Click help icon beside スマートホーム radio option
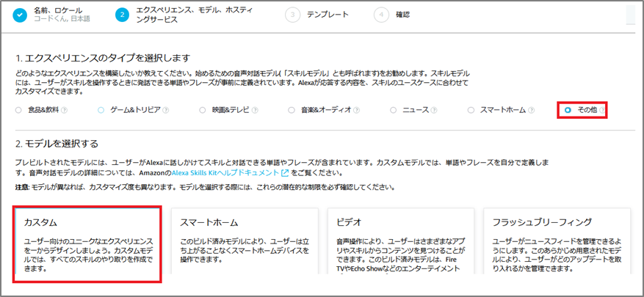Screen dimensions: 644x297 coord(532,110)
